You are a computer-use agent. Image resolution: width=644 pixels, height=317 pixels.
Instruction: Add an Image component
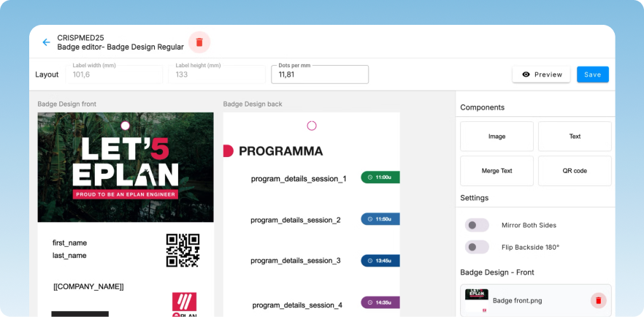point(497,137)
